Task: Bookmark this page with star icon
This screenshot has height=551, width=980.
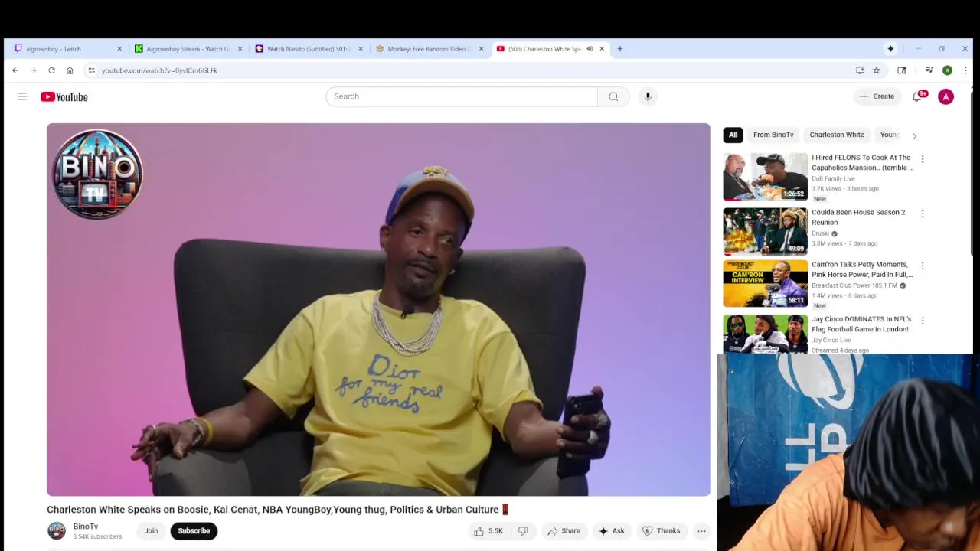Action: (877, 70)
